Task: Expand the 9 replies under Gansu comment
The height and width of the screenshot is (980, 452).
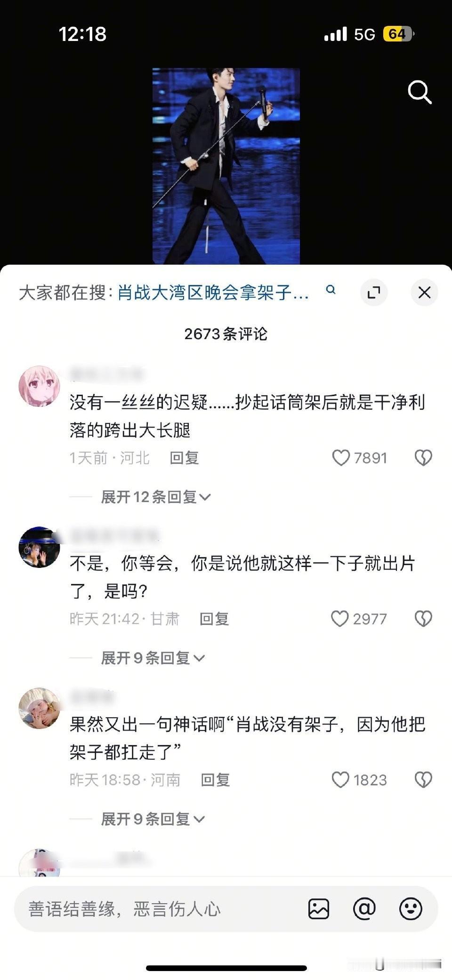Action: coord(153,658)
